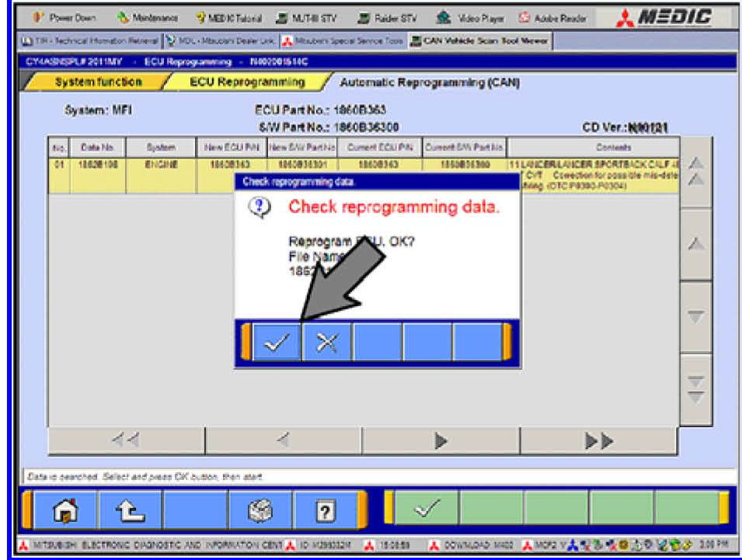Go to next page with right arrow
The width and height of the screenshot is (742, 560).
coord(441,441)
